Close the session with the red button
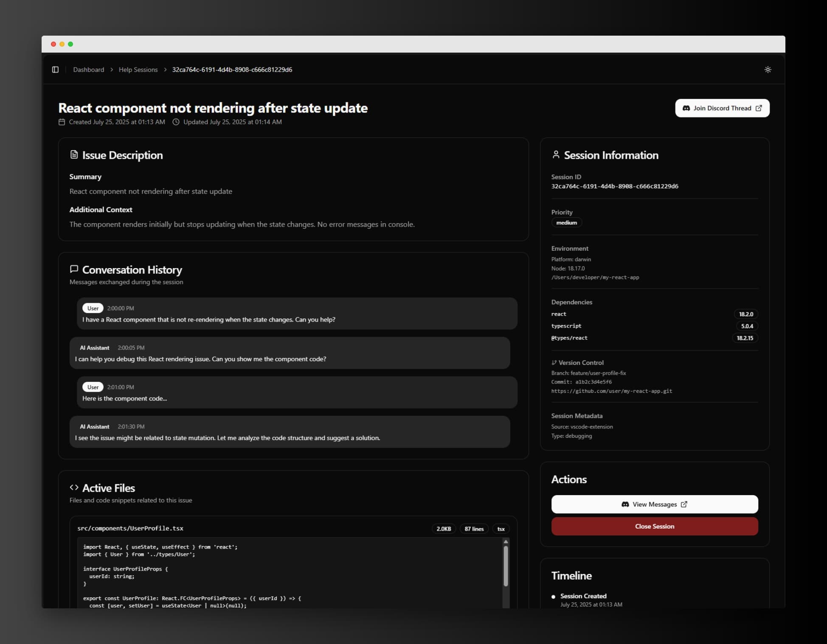Viewport: 827px width, 644px height. pos(654,526)
